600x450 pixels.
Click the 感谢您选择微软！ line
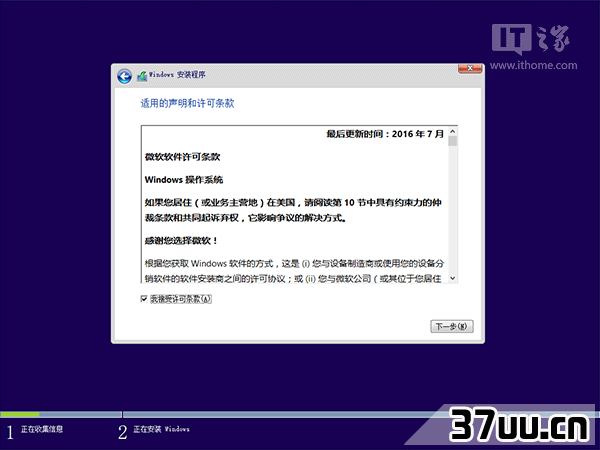[181, 241]
